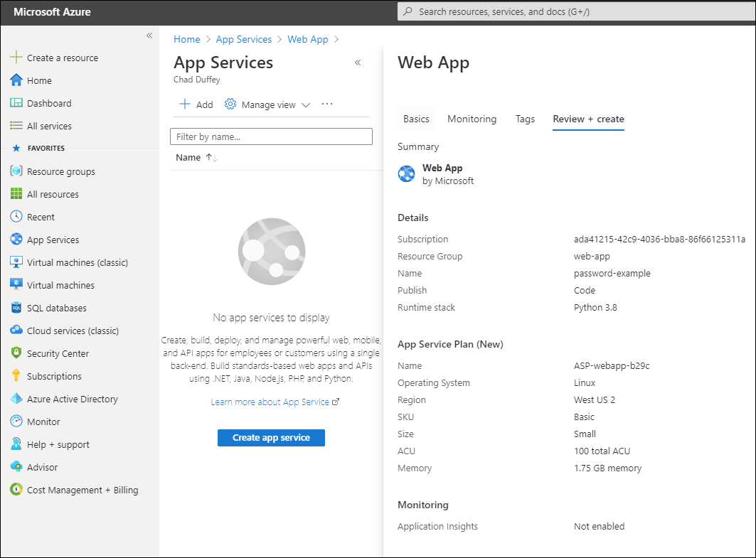Click the App Services globe icon in sidebar
Viewport: 756px width, 558px height.
pyautogui.click(x=16, y=239)
